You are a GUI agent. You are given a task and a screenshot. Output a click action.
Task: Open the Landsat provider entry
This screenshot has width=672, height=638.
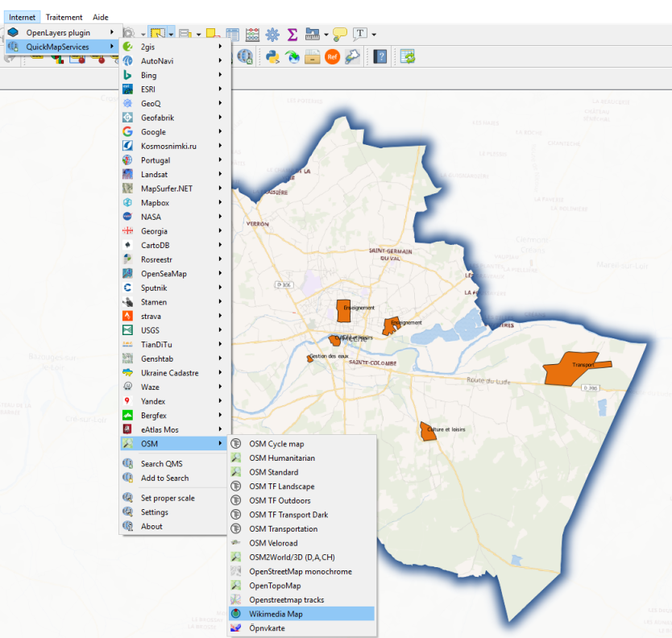174,174
